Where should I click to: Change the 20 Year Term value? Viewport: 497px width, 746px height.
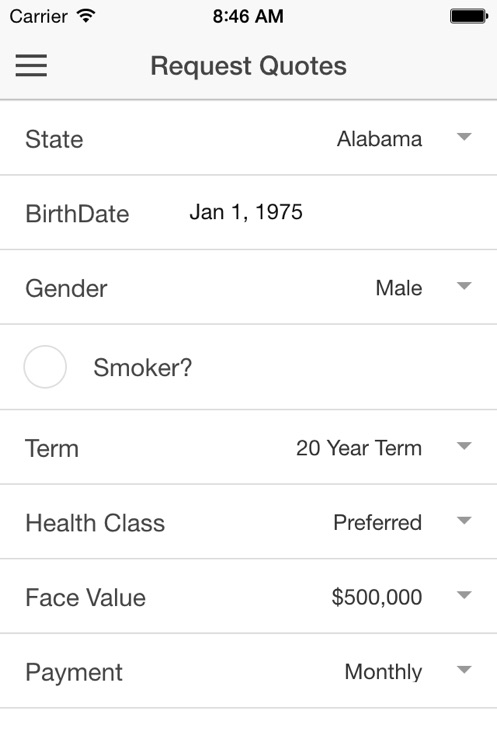click(359, 448)
